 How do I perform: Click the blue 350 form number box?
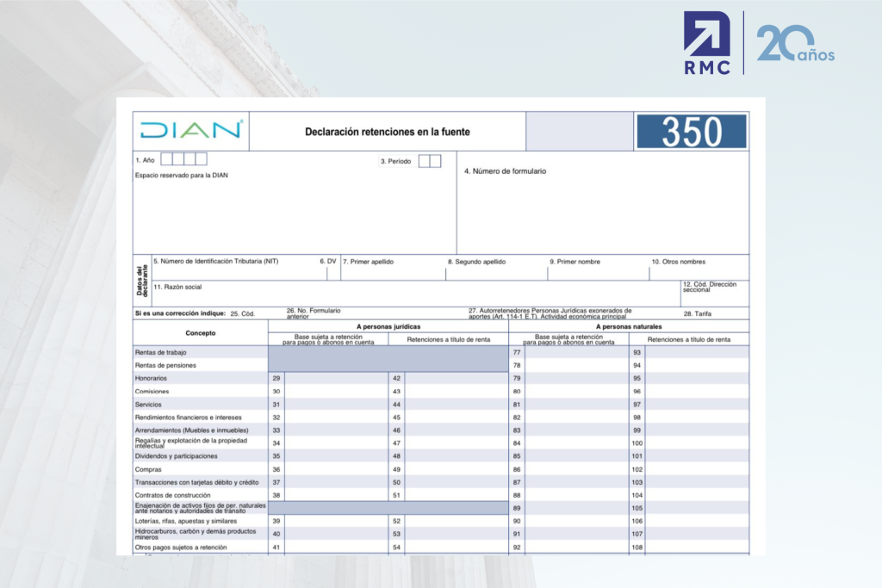(691, 132)
